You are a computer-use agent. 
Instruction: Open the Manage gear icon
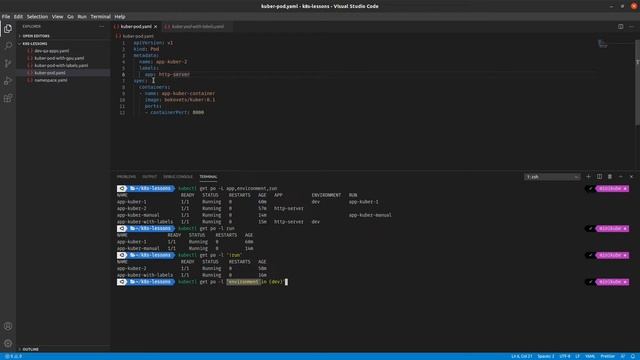[8, 343]
